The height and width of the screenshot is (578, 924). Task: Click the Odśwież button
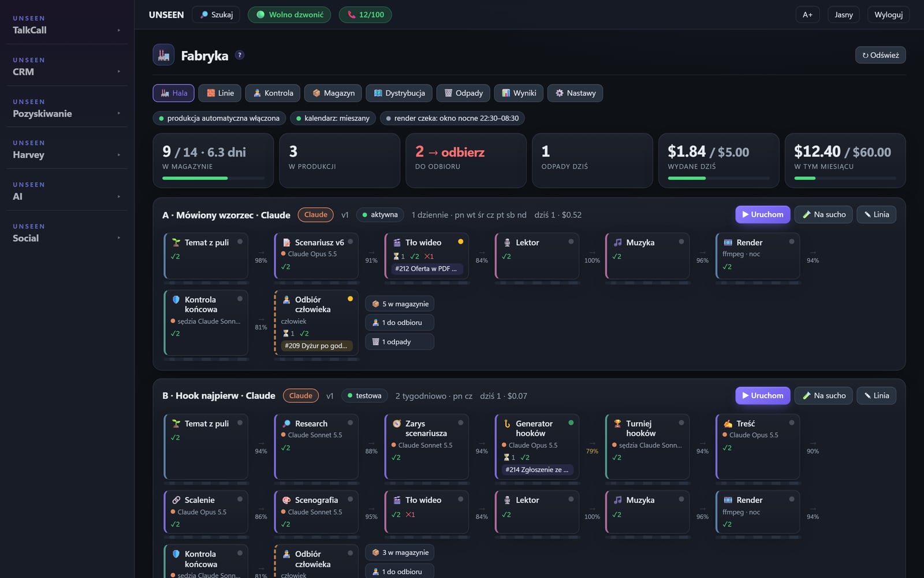click(x=880, y=55)
